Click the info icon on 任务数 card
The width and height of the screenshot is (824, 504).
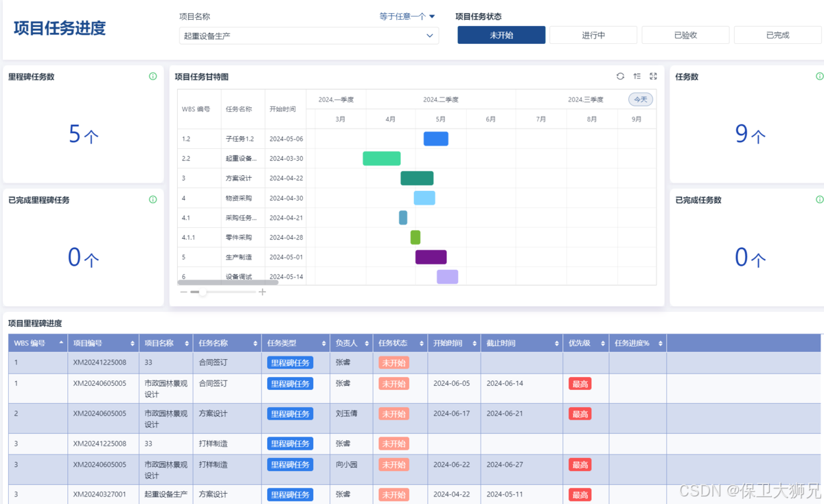820,76
